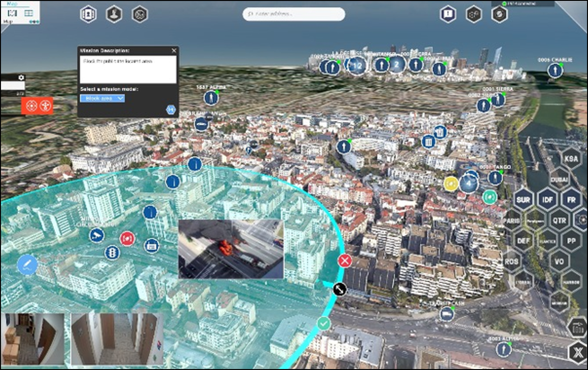Open the pencil draw tool
This screenshot has width=588, height=370.
point(27,265)
